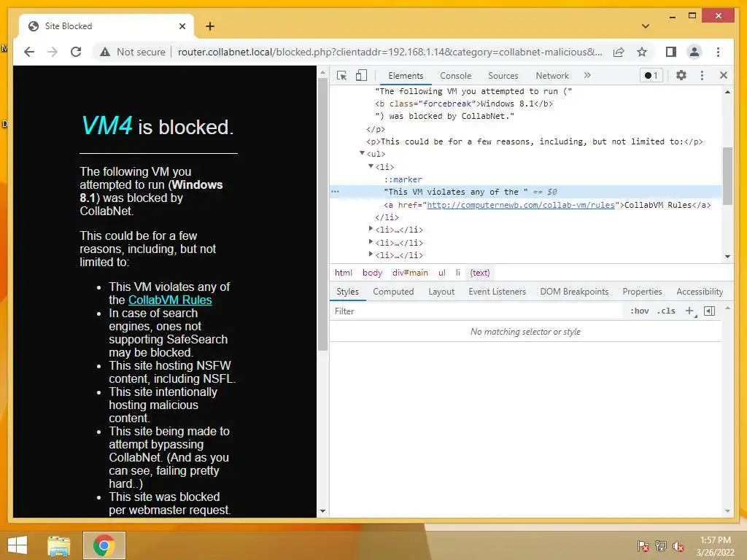Open the Accessibility tab
The height and width of the screenshot is (560, 747).
[700, 292]
